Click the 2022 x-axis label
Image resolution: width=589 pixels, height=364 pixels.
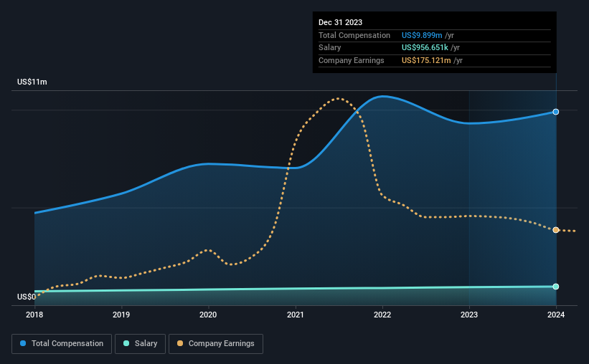click(382, 315)
